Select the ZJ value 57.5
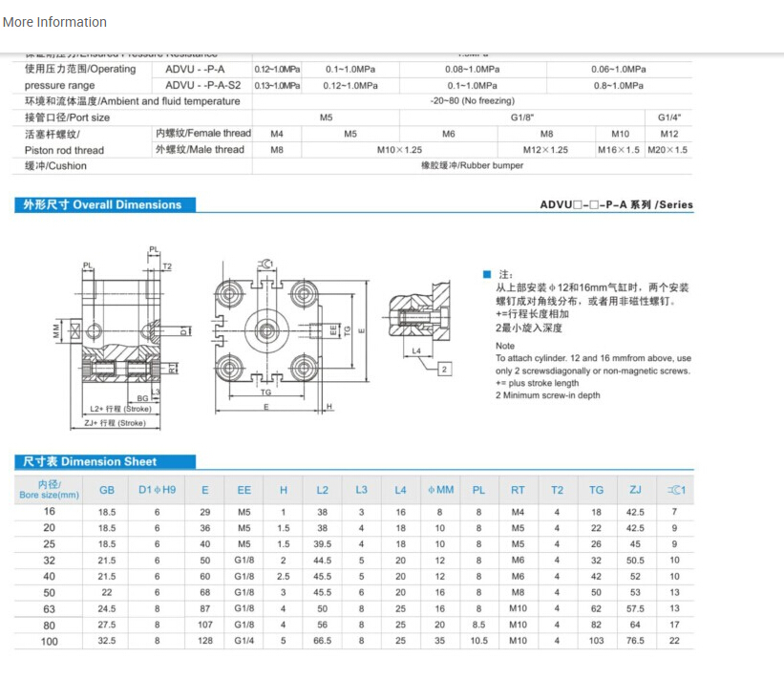784x679 pixels. coord(635,608)
